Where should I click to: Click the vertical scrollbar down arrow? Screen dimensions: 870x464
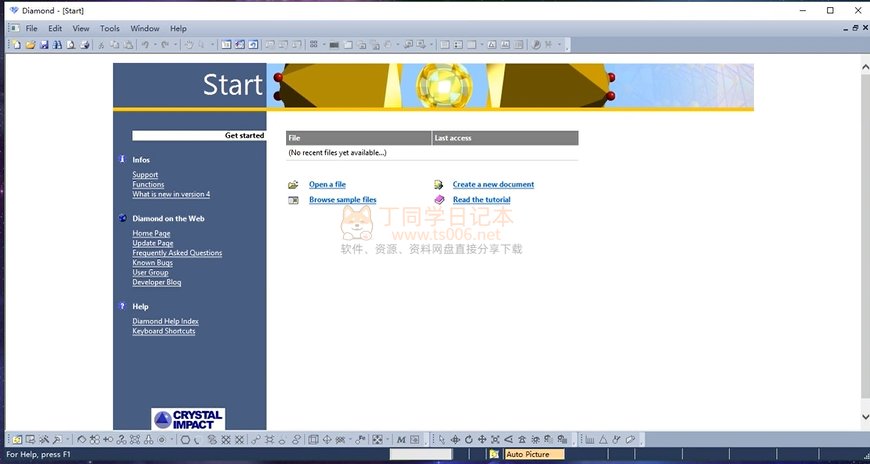(x=864, y=416)
